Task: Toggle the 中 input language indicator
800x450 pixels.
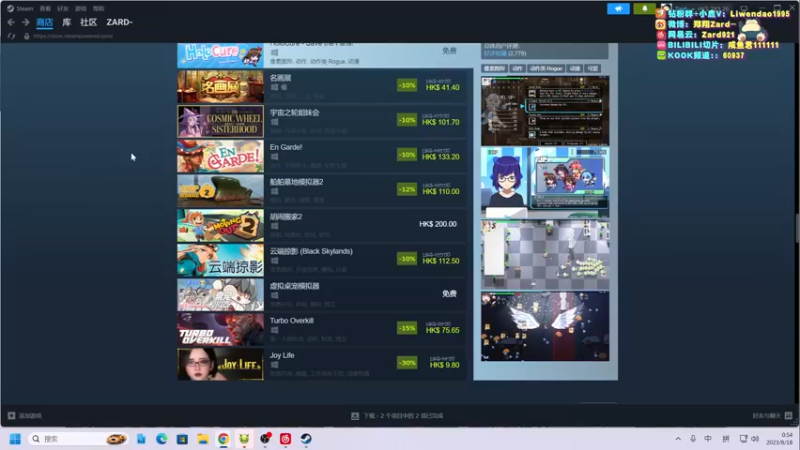Action: pyautogui.click(x=708, y=439)
